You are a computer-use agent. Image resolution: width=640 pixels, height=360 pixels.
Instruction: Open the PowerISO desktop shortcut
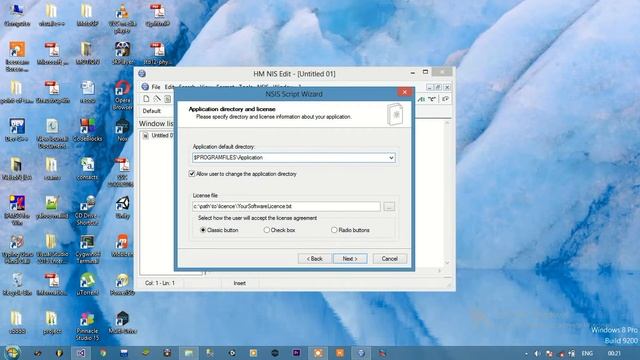pyautogui.click(x=122, y=284)
